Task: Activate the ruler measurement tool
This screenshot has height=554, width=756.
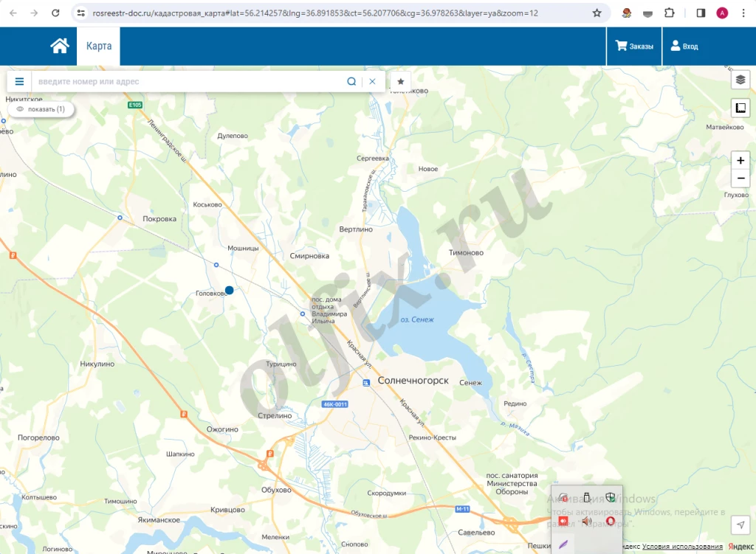Action: 740,108
